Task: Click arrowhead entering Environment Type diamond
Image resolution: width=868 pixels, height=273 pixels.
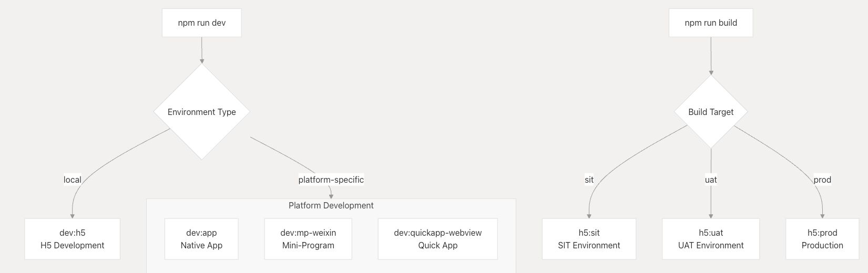Action: pyautogui.click(x=202, y=61)
